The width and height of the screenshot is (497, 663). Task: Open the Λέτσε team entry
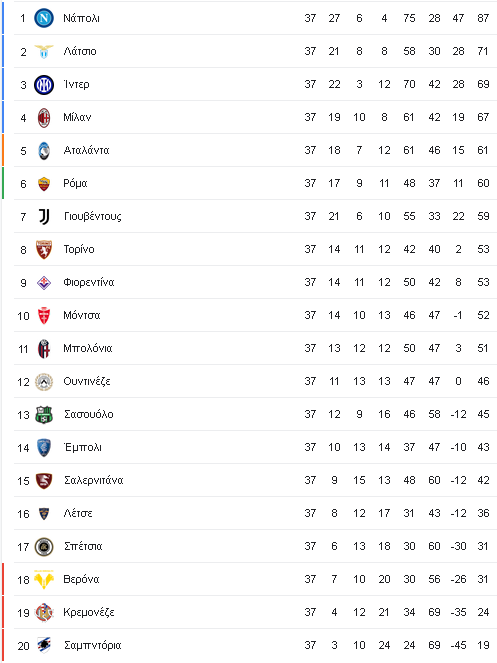pos(78,513)
